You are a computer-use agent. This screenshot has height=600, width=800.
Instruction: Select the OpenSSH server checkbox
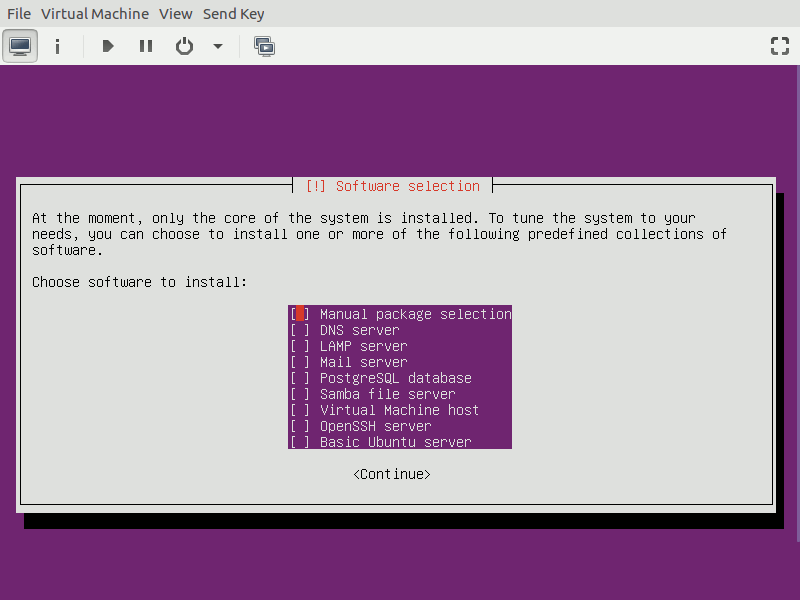300,426
